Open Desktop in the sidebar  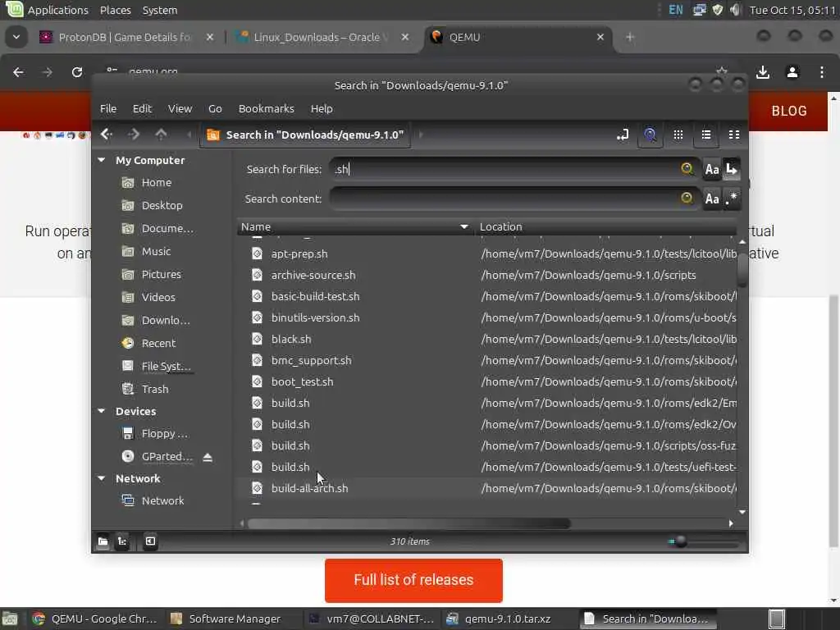point(162,206)
